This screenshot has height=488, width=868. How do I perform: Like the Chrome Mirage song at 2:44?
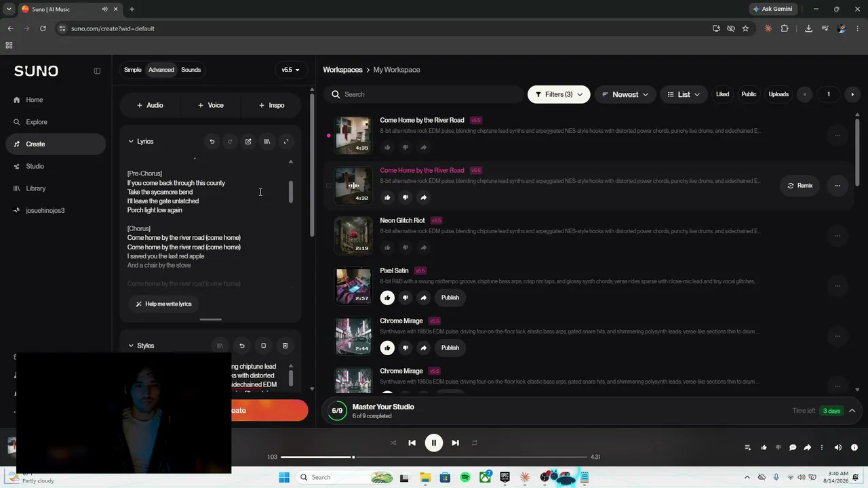(387, 348)
